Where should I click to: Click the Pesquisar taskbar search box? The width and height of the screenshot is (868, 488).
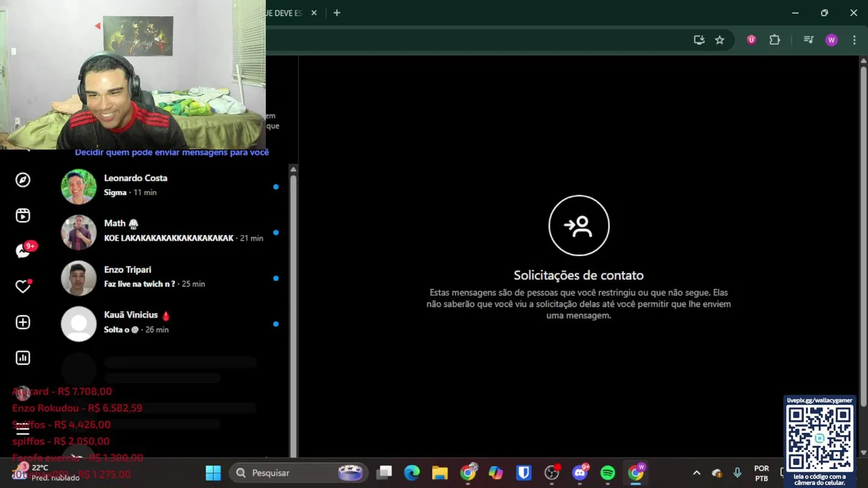click(x=300, y=473)
